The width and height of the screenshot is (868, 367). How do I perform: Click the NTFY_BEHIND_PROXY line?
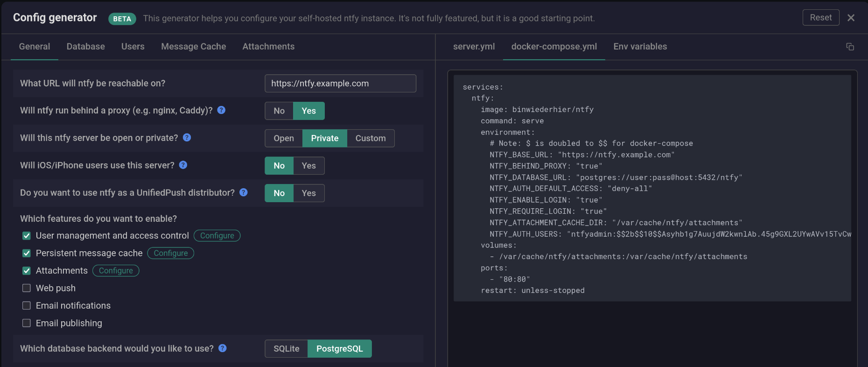click(x=546, y=166)
